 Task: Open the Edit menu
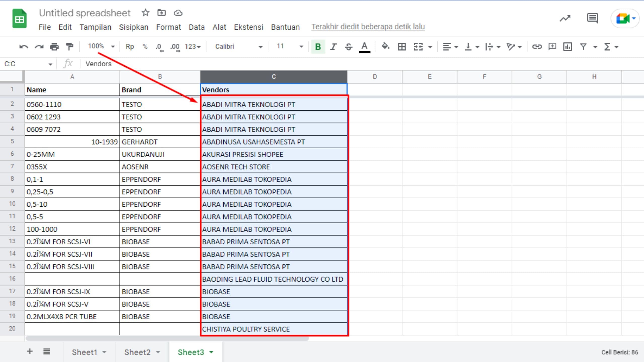[x=65, y=27]
